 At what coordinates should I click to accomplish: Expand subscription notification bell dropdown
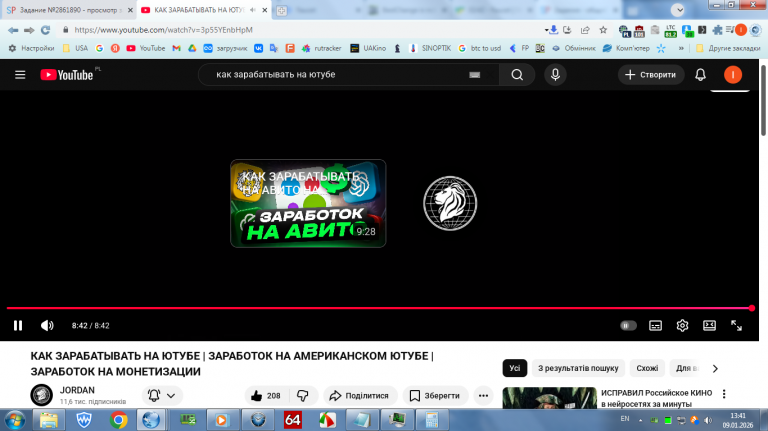tap(162, 396)
